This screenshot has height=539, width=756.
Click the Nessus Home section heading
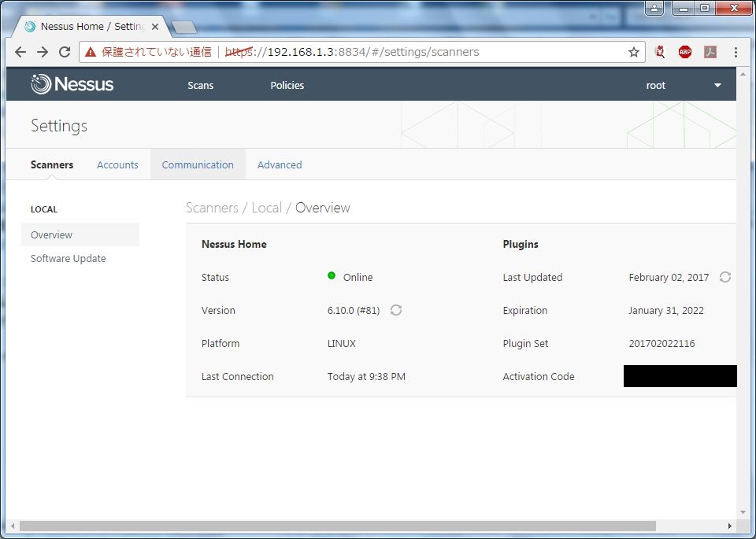coord(234,244)
